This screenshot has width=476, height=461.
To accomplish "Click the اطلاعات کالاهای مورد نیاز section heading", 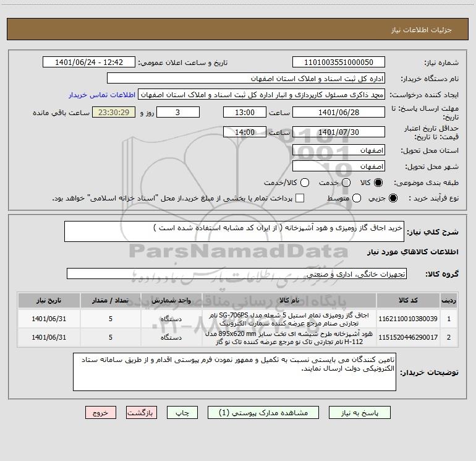I will [x=412, y=252].
